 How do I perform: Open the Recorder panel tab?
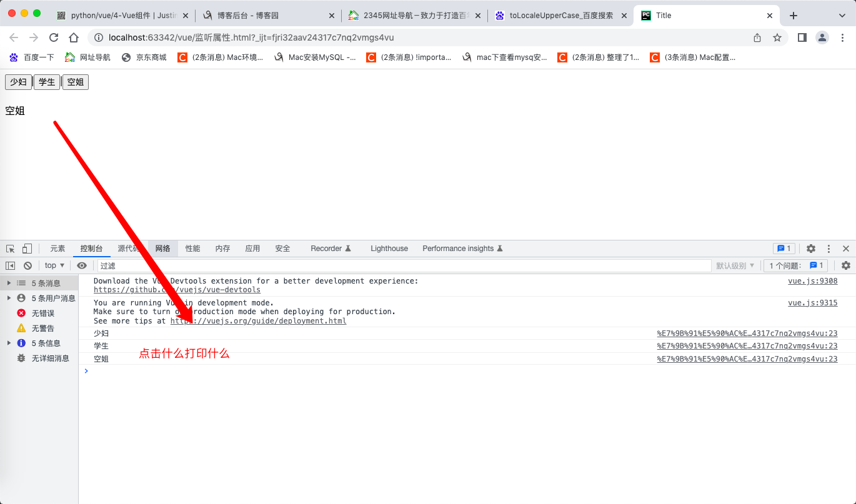[x=331, y=249]
